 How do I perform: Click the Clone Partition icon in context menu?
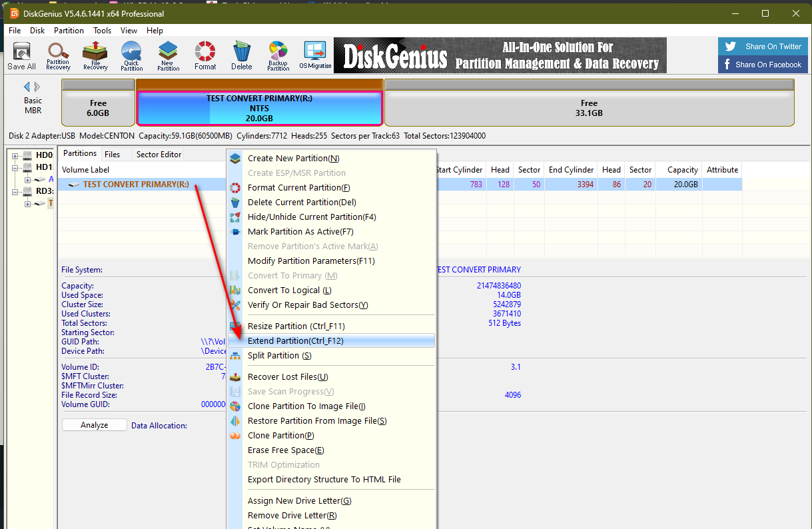(x=234, y=436)
